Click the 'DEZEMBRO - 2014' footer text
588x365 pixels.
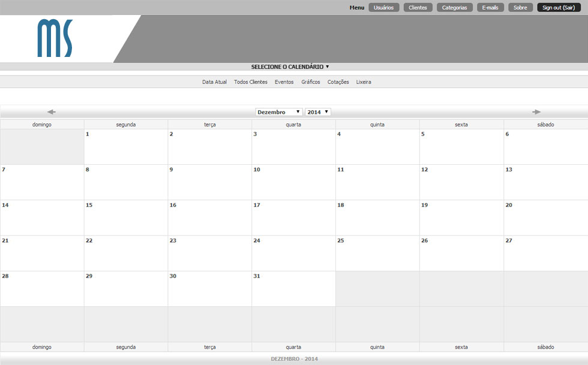tap(295, 359)
